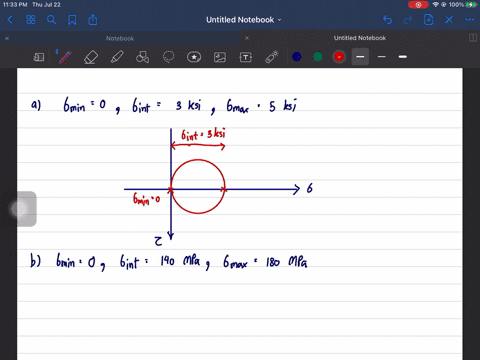This screenshot has width=480, height=360.
Task: Choose the dark blue pen color
Action: coord(297,57)
